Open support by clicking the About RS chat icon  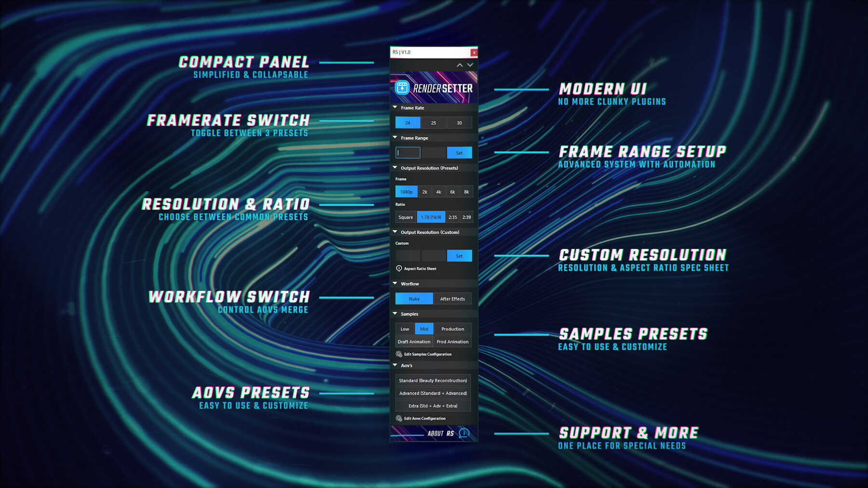click(463, 434)
